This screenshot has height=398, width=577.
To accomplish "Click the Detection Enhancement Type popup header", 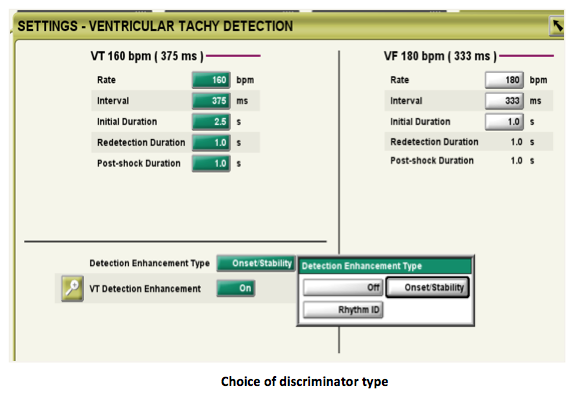I will click(385, 266).
